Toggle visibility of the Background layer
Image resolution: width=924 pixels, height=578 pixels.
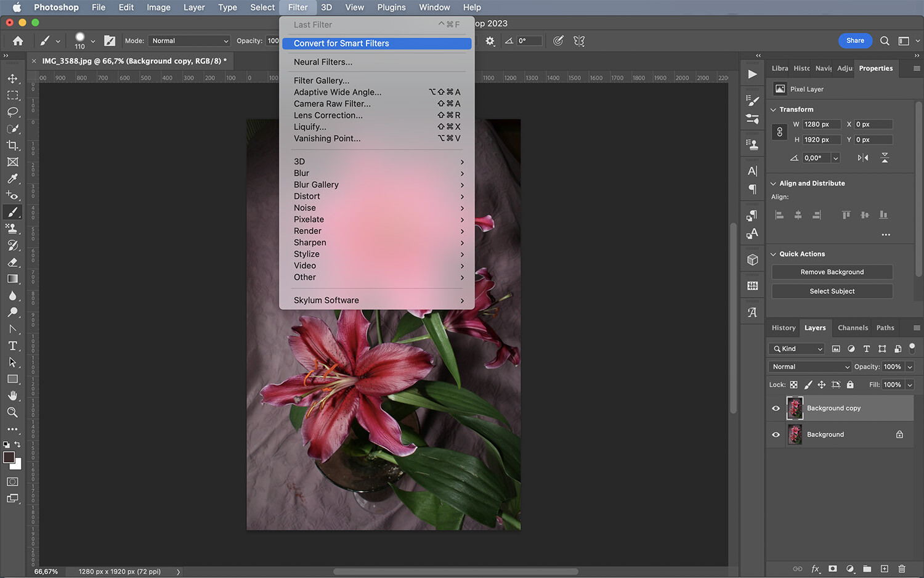(x=776, y=434)
